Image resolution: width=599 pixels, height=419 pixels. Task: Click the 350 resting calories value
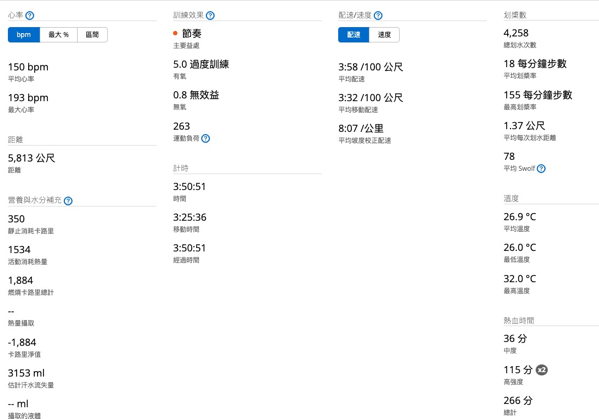[x=16, y=219]
